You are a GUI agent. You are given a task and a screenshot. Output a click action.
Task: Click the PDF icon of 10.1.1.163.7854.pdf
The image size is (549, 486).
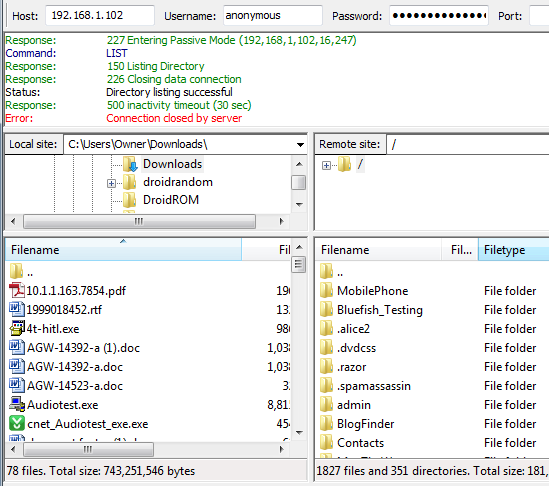[x=16, y=291]
